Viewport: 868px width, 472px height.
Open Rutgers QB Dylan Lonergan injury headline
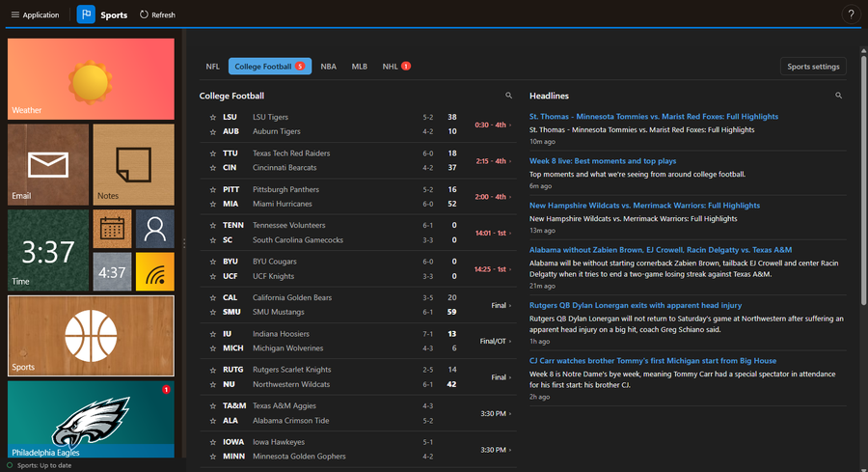635,305
